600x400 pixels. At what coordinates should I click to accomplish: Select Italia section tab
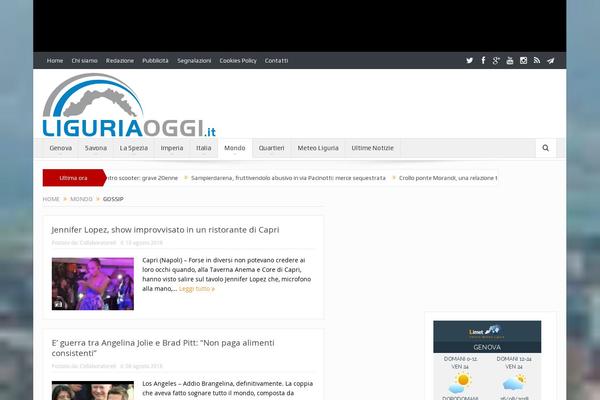tap(204, 148)
